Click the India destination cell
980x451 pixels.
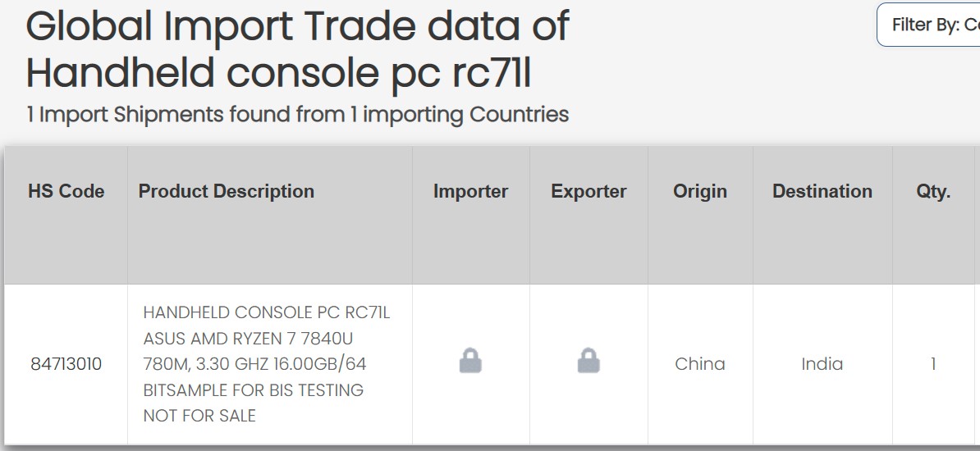[x=822, y=364]
